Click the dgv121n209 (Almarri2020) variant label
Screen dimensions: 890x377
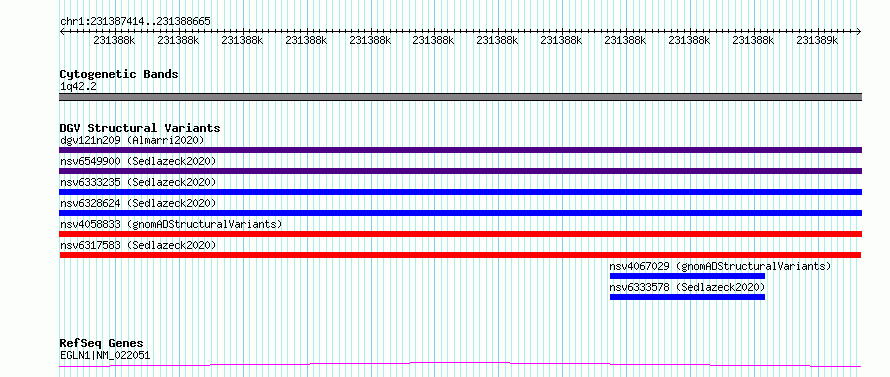click(x=132, y=140)
